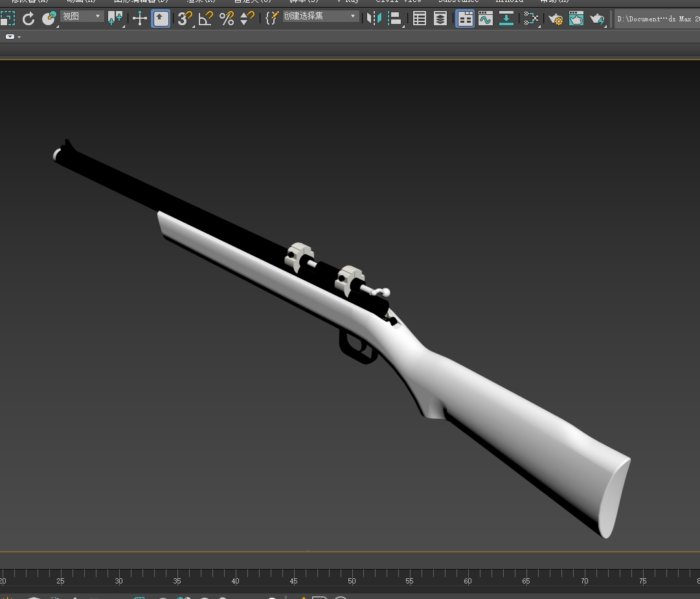Click frame 70 on the timeline
Viewport: 700px width, 599px height.
tap(584, 581)
